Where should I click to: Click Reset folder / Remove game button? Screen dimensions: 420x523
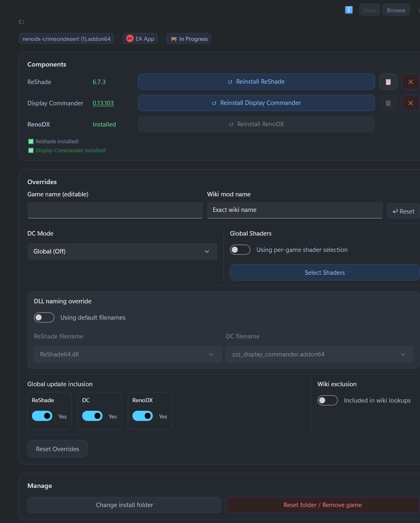click(x=323, y=505)
